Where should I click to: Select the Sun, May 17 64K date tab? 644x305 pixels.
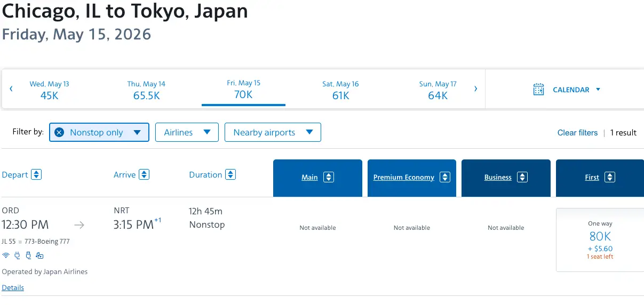(x=438, y=90)
